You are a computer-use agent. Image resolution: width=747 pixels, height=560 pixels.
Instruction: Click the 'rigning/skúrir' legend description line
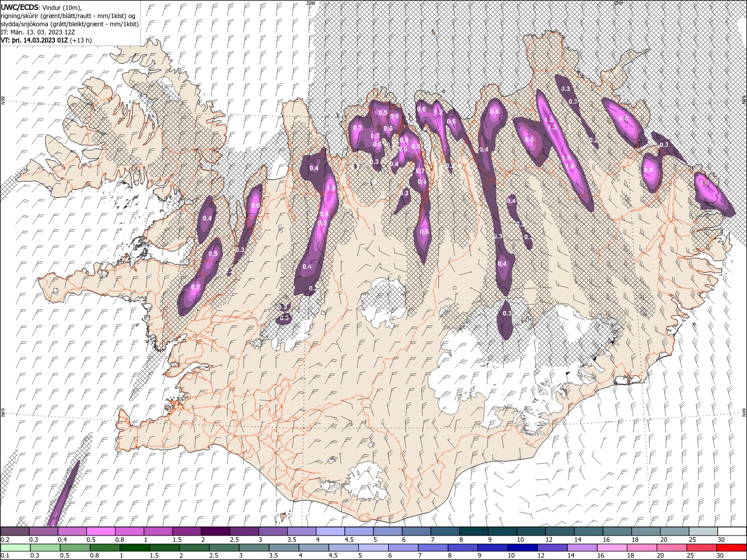[x=68, y=16]
